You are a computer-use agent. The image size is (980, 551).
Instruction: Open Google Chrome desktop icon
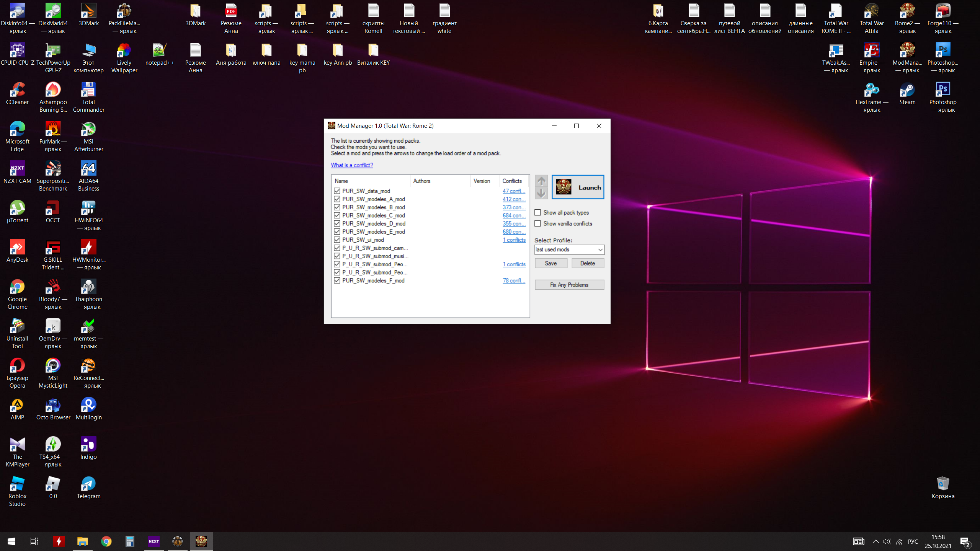(17, 295)
